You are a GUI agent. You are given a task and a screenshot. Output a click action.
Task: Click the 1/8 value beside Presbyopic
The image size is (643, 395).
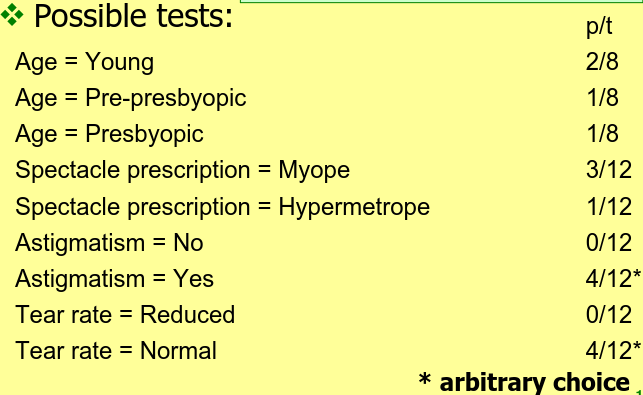click(602, 134)
